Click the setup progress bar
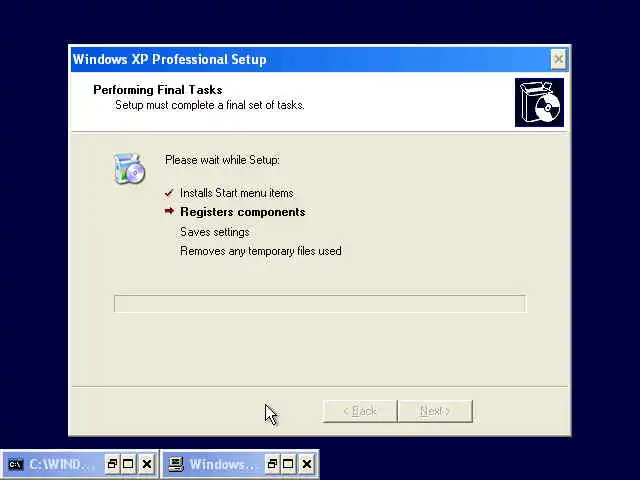The width and height of the screenshot is (640, 480). click(x=320, y=304)
